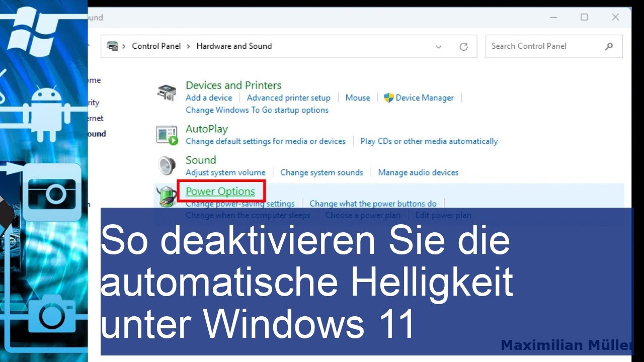Click Change what the power buttons do
Viewport: 644px width, 362px height.
tap(373, 204)
